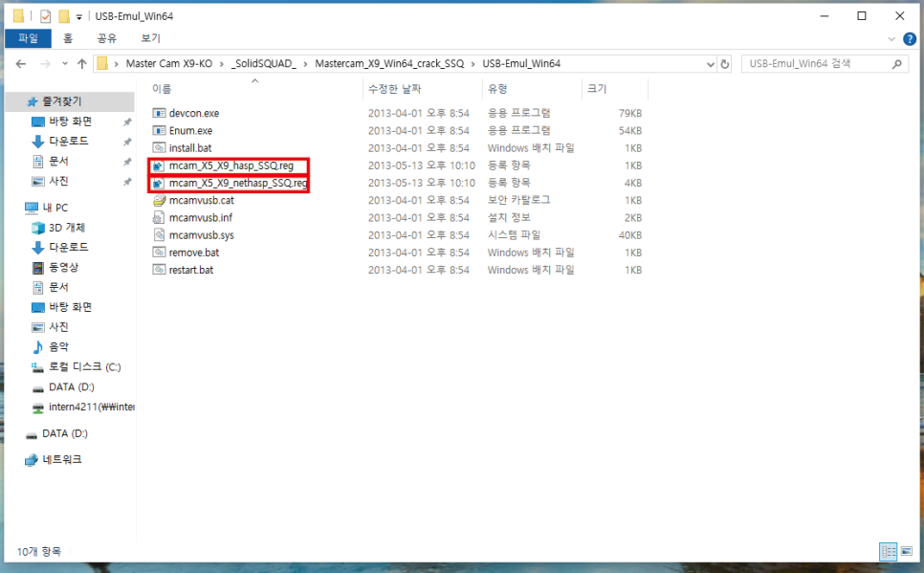This screenshot has width=924, height=573.
Task: Select the restart.bat file name
Action: (191, 270)
